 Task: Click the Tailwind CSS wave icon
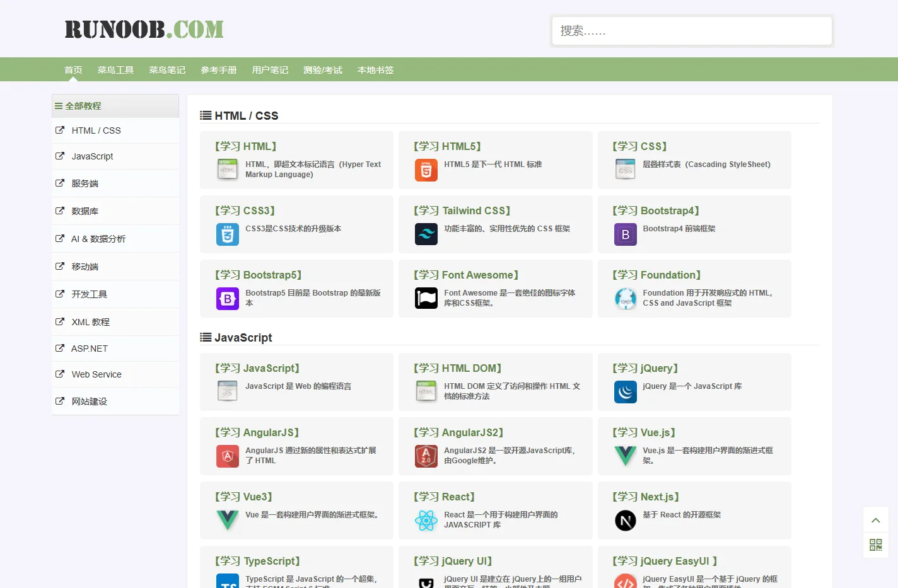tap(426, 234)
